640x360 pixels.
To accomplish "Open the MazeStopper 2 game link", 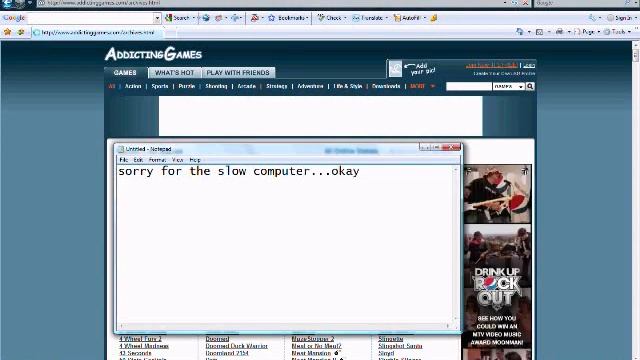I will click(x=313, y=339).
